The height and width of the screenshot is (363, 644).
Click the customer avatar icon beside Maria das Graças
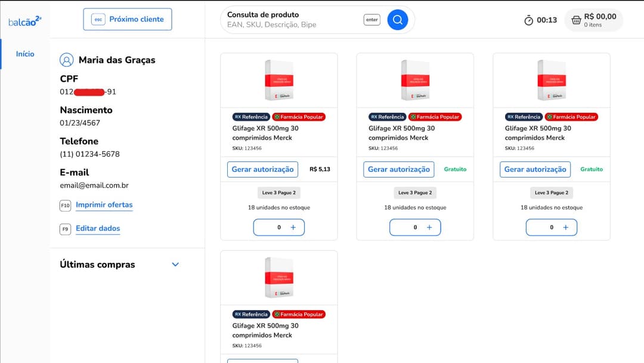pyautogui.click(x=67, y=60)
